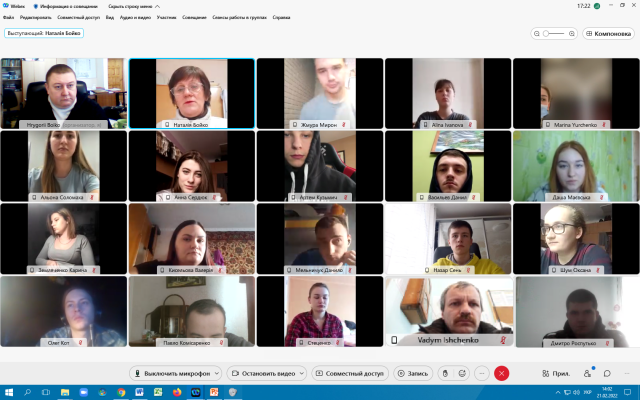Click the red leave meeting button
640x400 pixels.
pyautogui.click(x=502, y=373)
